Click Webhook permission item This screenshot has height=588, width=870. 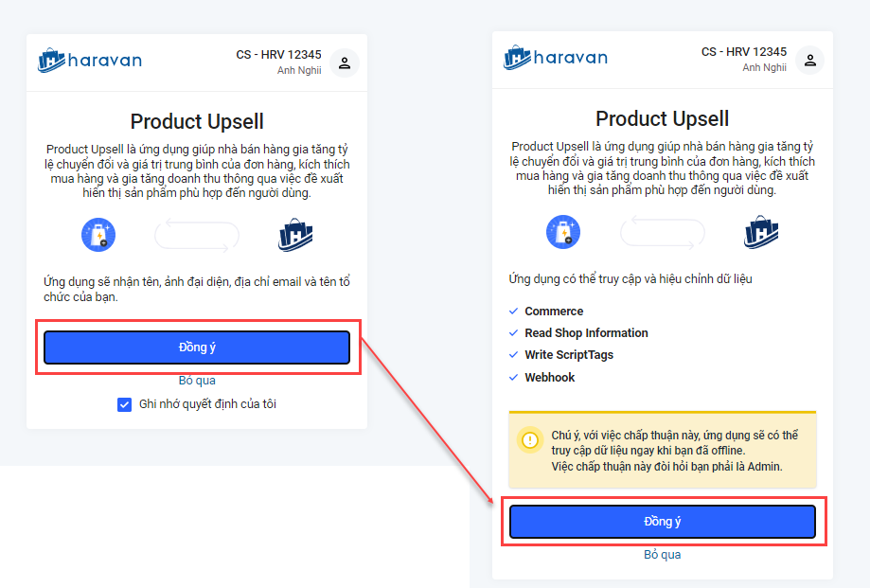[542, 377]
